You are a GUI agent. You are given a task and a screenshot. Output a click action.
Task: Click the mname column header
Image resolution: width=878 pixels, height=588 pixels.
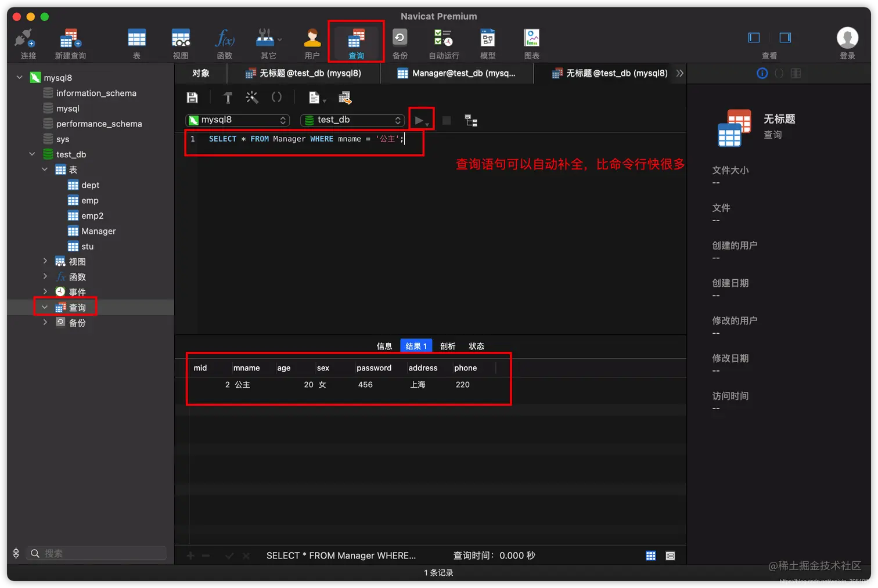pos(246,368)
